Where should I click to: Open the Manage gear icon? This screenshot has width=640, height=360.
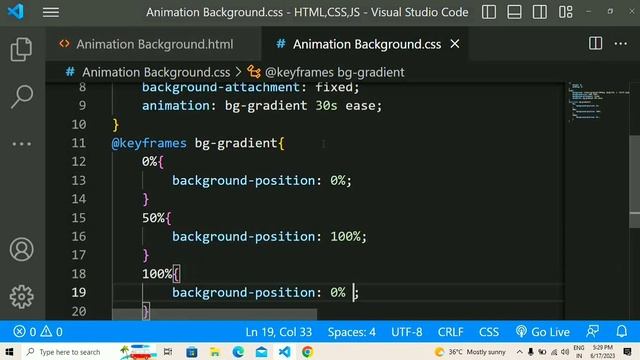tap(21, 297)
